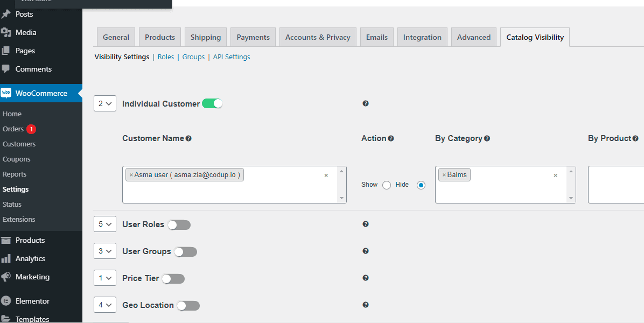Open the Analytics section in sidebar
The height and width of the screenshot is (323, 644).
[x=30, y=258]
